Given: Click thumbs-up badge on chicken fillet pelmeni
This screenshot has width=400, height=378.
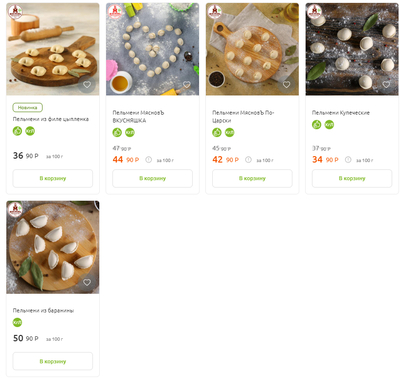Looking at the screenshot, I should (17, 131).
